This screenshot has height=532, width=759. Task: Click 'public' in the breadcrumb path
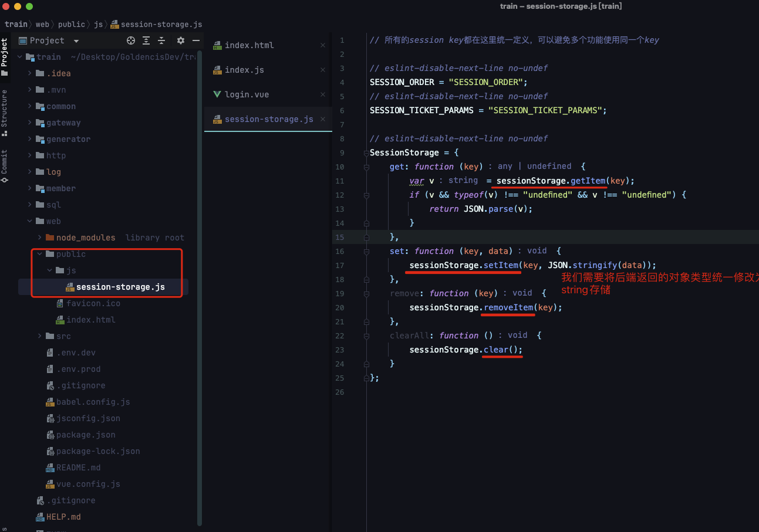pyautogui.click(x=72, y=24)
